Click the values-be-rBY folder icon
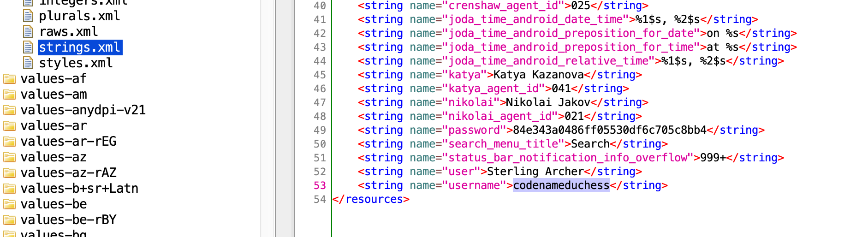 tap(9, 220)
